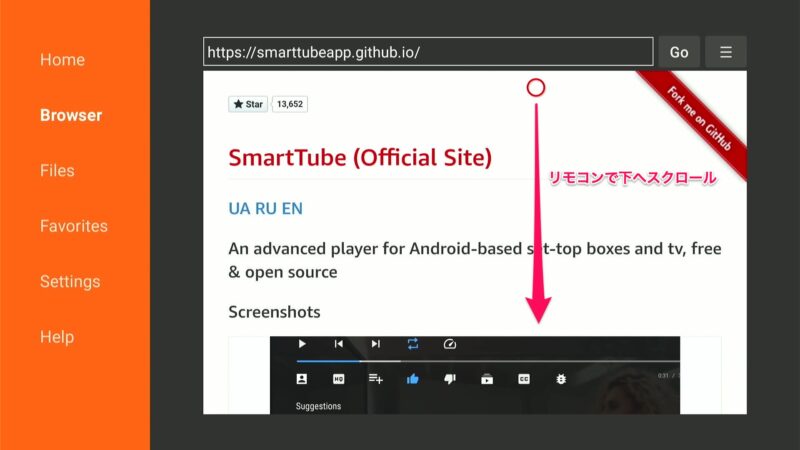Viewport: 800px width, 450px height.
Task: Switch to the EN language link
Action: (292, 209)
